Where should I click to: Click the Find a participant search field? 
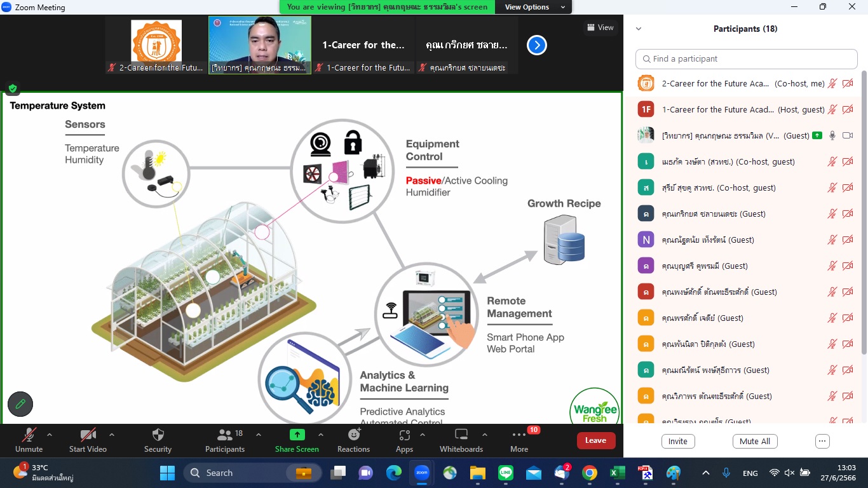(747, 58)
